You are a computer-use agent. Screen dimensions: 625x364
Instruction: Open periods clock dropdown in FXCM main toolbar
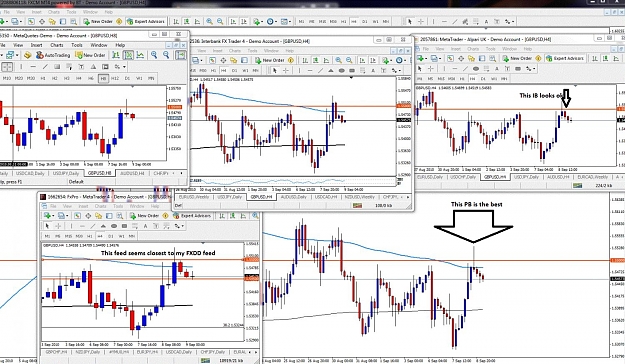(x=276, y=22)
